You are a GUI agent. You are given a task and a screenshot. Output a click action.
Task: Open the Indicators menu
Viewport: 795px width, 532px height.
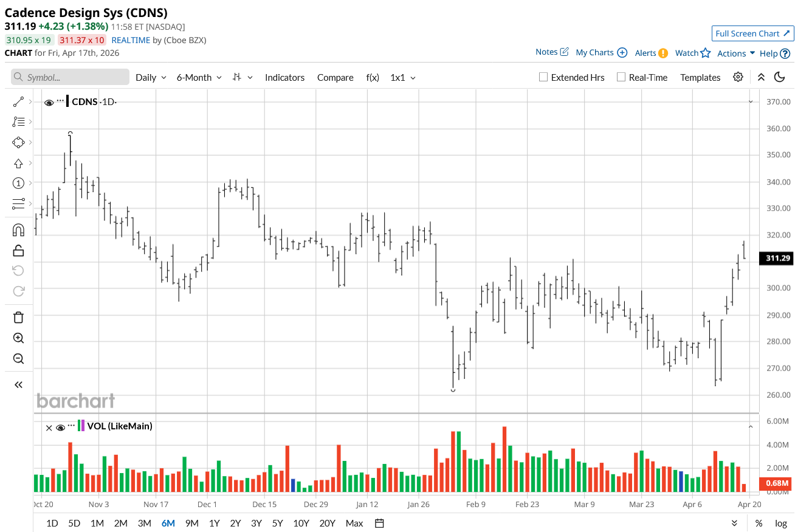284,78
